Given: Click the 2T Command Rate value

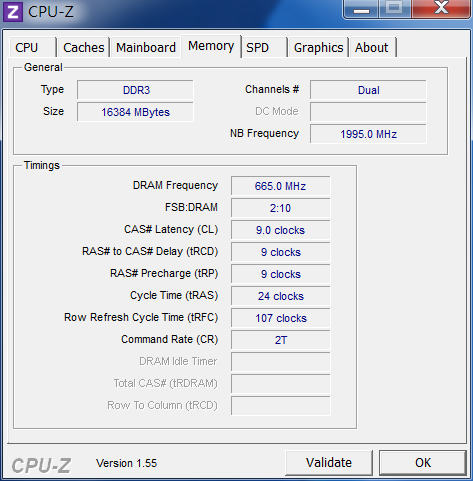Looking at the screenshot, I should [281, 340].
